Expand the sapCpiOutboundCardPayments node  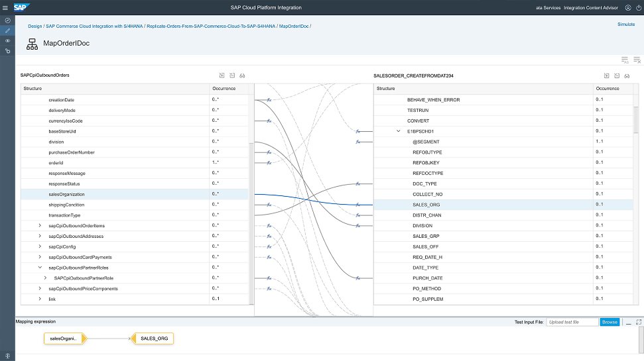40,257
